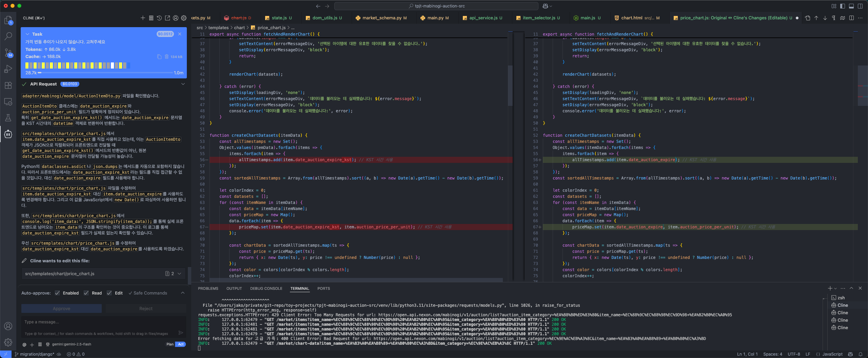Screen dimensions: 868x358
Task: Open Cline account icon in header
Action: pyautogui.click(x=176, y=18)
